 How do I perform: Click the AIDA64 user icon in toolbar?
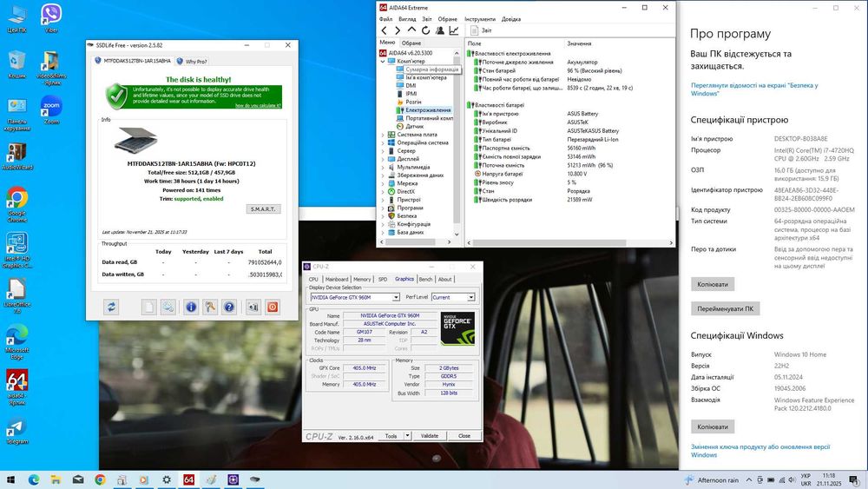click(x=439, y=30)
